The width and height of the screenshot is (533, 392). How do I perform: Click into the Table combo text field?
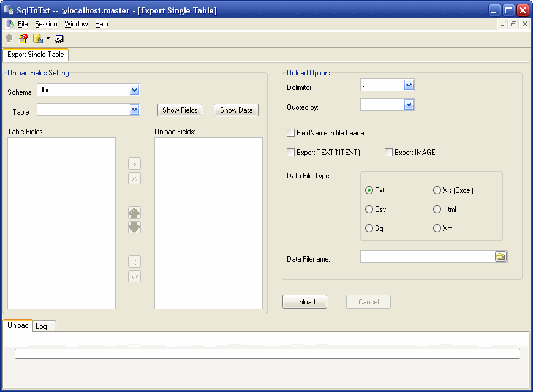(x=83, y=110)
